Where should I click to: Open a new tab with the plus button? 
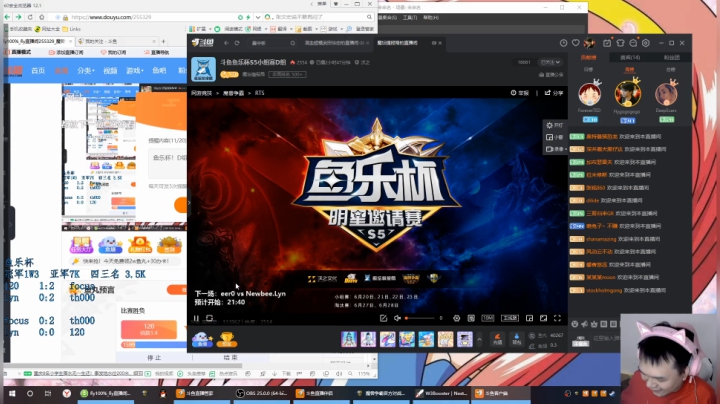coord(163,41)
